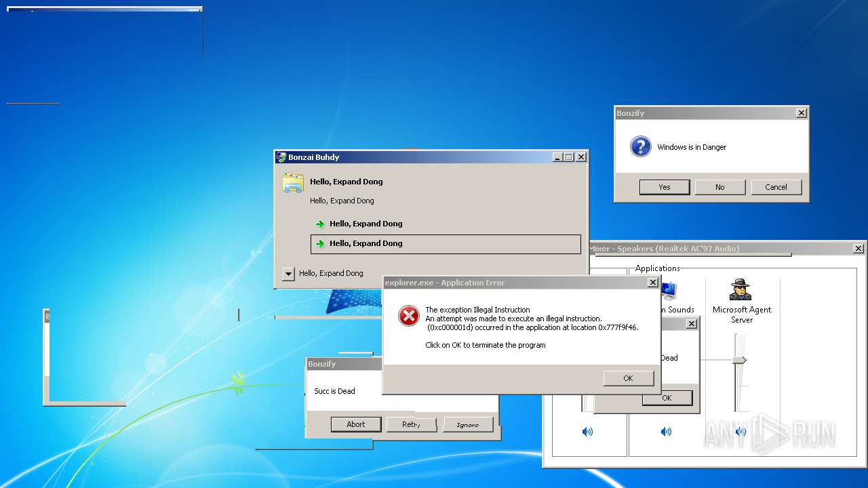Click the blue question mark icon in Bonzify dialog
Screen dimensions: 868x488
click(640, 146)
